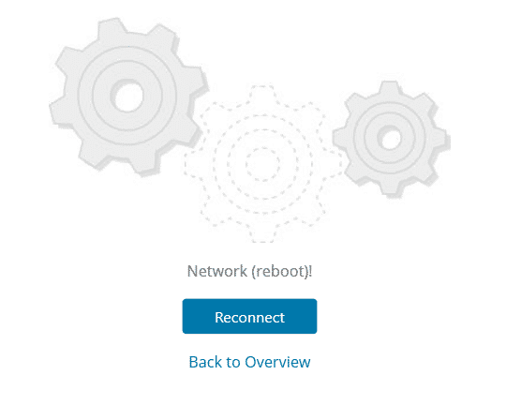Click the dashed outline gear in the middle
This screenshot has width=521, height=420.
[x=262, y=164]
